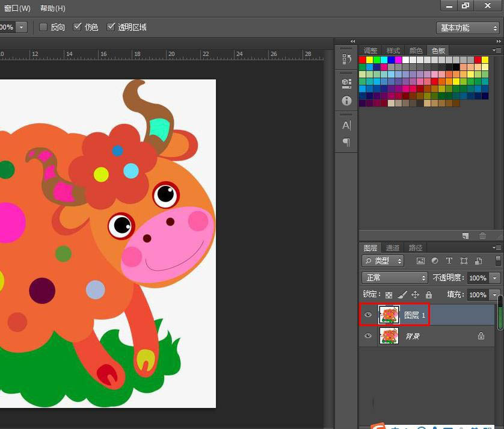Open the Character panel icon

point(346,125)
